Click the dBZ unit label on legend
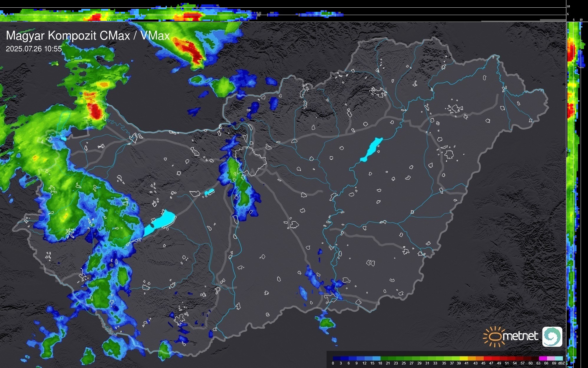This screenshot has width=588, height=368. click(561, 363)
